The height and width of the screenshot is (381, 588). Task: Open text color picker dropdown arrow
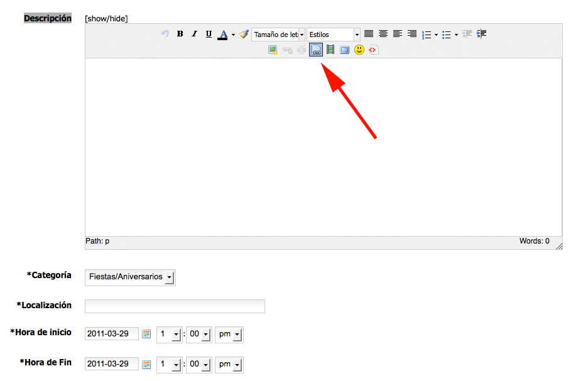point(233,35)
